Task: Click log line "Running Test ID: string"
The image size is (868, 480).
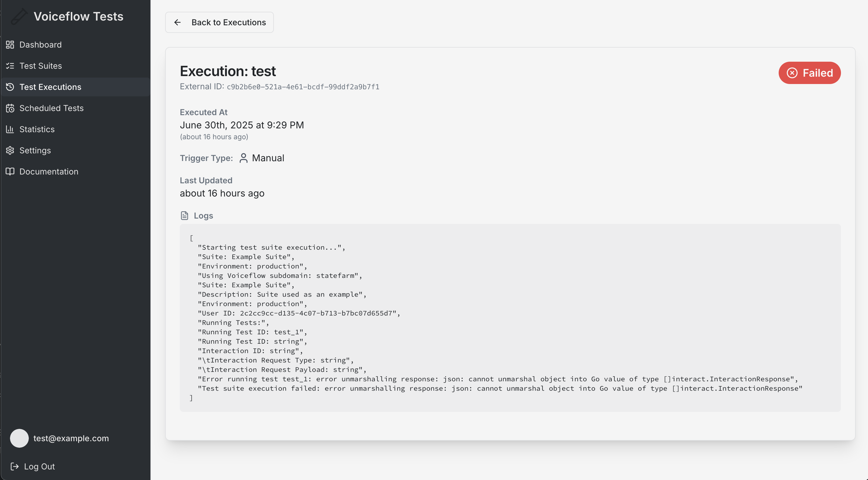Action: tap(252, 342)
